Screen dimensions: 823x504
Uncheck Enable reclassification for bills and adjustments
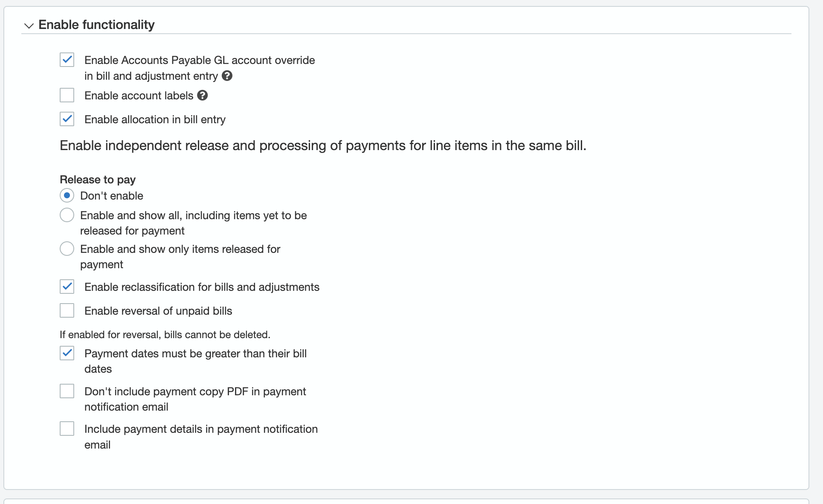click(67, 287)
